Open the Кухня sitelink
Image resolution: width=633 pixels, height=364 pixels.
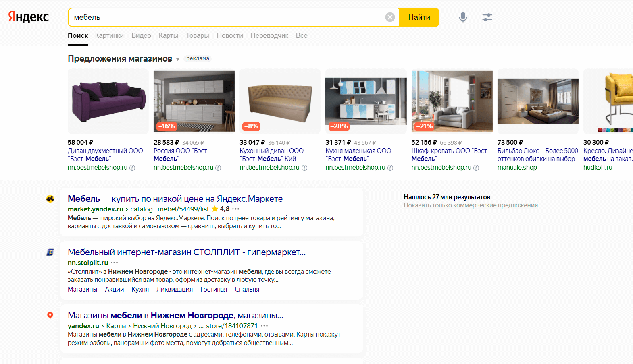click(x=140, y=289)
